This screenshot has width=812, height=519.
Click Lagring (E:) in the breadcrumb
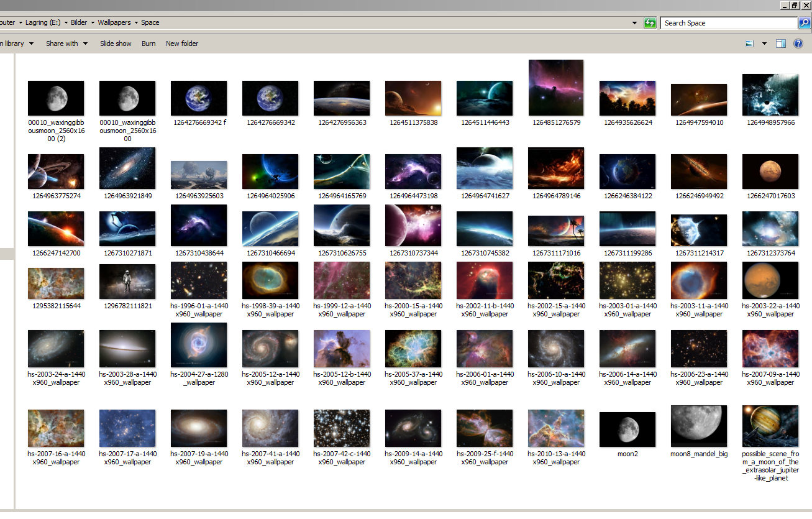(43, 22)
